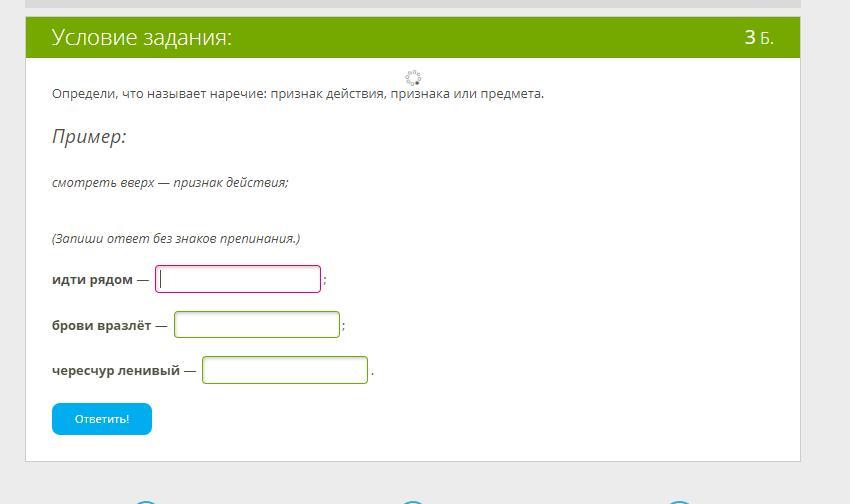
Task: Click the instruction text «Определи, что называет наречие»
Action: point(159,94)
